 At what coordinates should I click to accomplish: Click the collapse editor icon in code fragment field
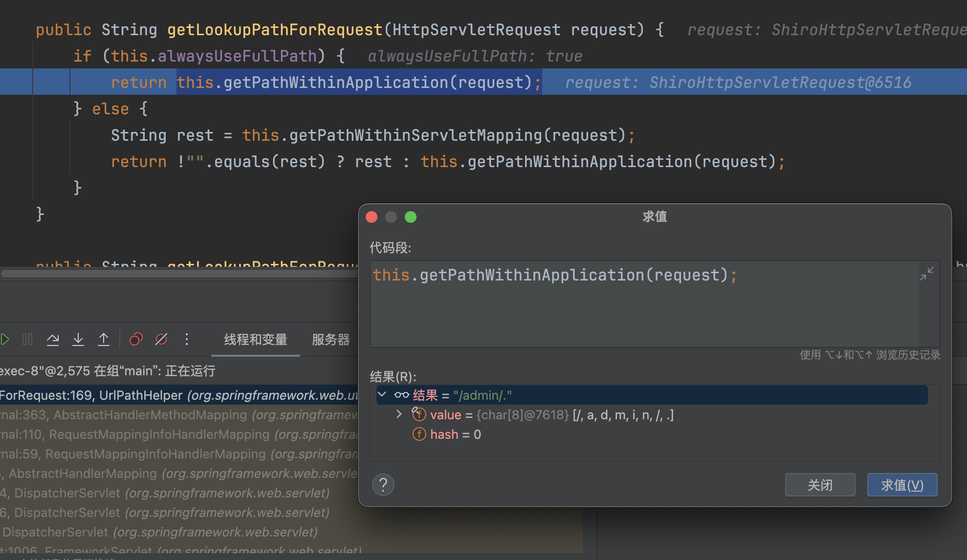click(x=927, y=274)
